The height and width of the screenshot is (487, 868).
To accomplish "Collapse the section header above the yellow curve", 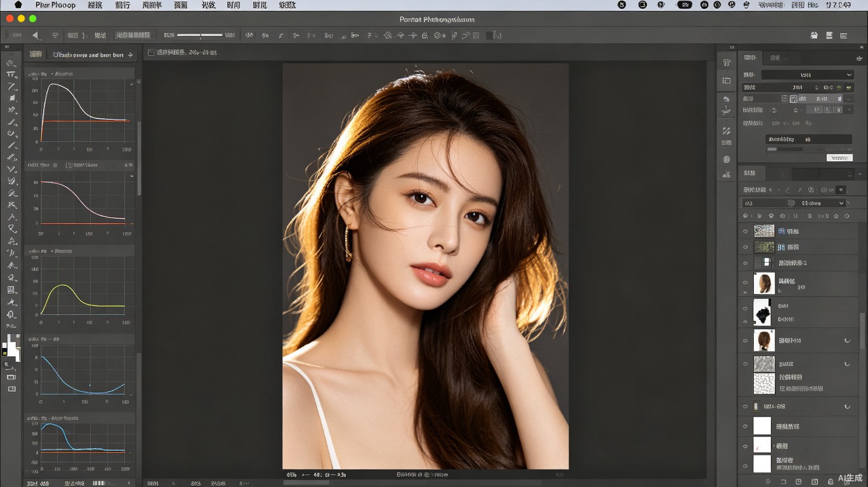I will pos(80,251).
